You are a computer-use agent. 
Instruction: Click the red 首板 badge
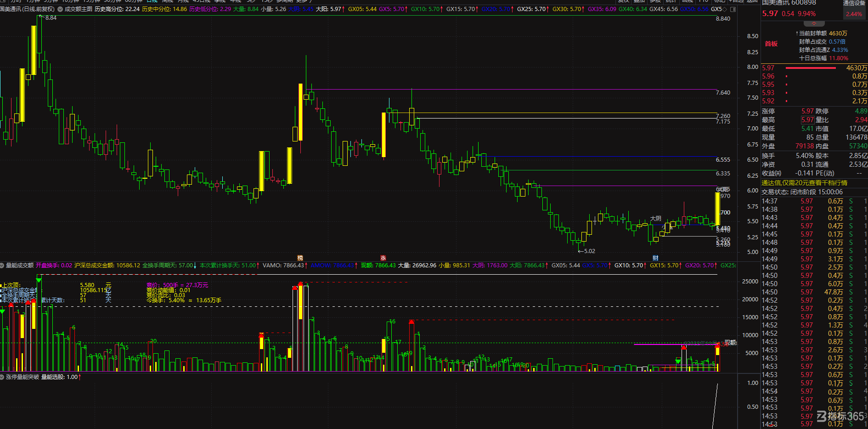click(771, 44)
